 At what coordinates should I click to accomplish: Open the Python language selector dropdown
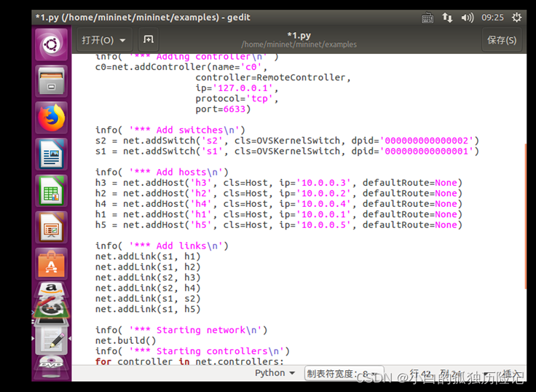[x=275, y=373]
